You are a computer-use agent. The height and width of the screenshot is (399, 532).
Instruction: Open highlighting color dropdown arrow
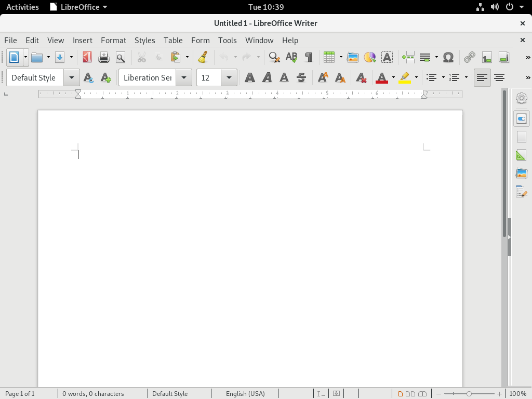pos(416,78)
